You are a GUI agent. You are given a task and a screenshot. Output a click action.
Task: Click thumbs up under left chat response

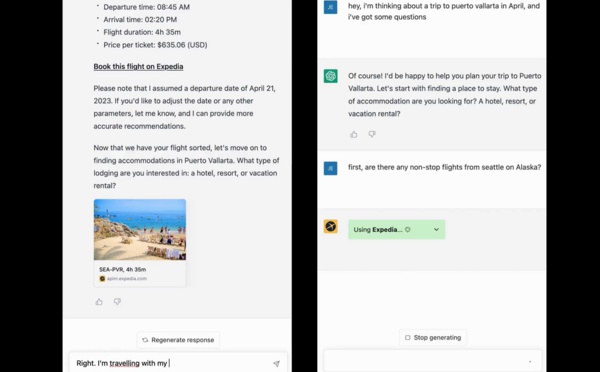(99, 302)
